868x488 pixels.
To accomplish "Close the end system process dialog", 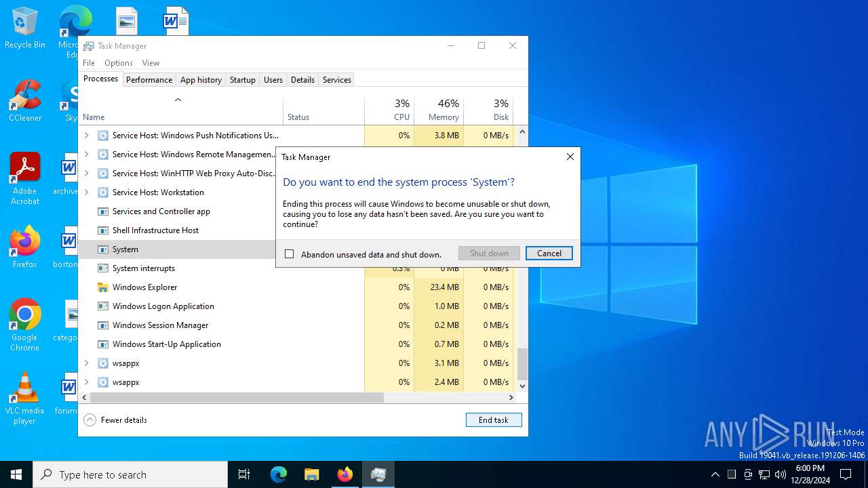I will 570,157.
